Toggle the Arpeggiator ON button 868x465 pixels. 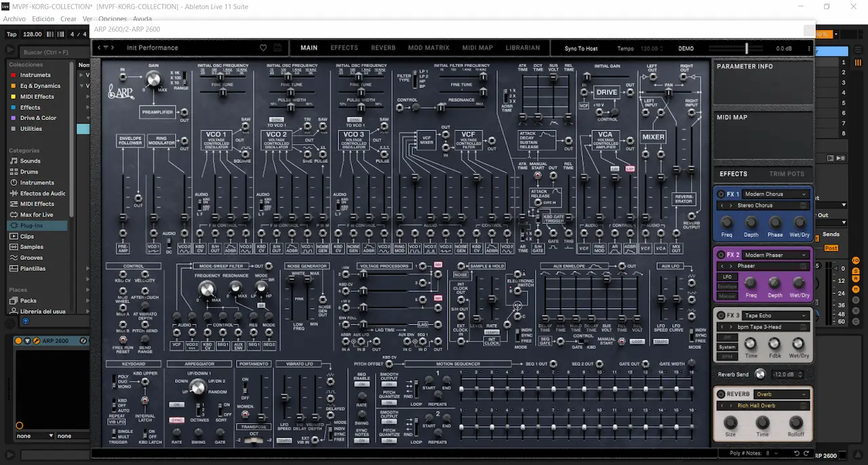177,405
